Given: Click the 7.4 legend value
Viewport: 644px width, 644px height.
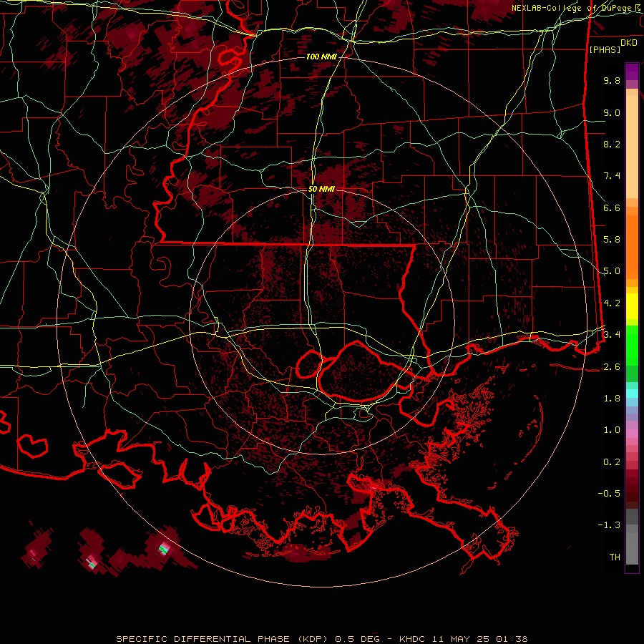Looking at the screenshot, I should tap(612, 176).
